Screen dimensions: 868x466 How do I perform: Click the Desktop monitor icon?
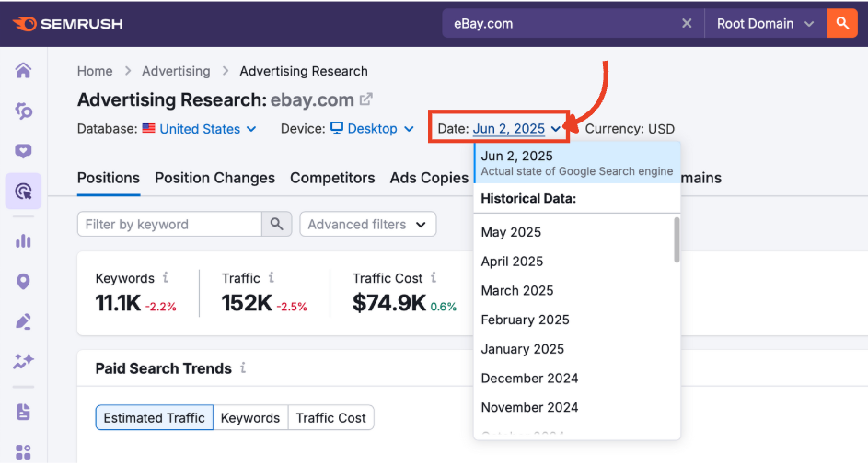coord(337,128)
